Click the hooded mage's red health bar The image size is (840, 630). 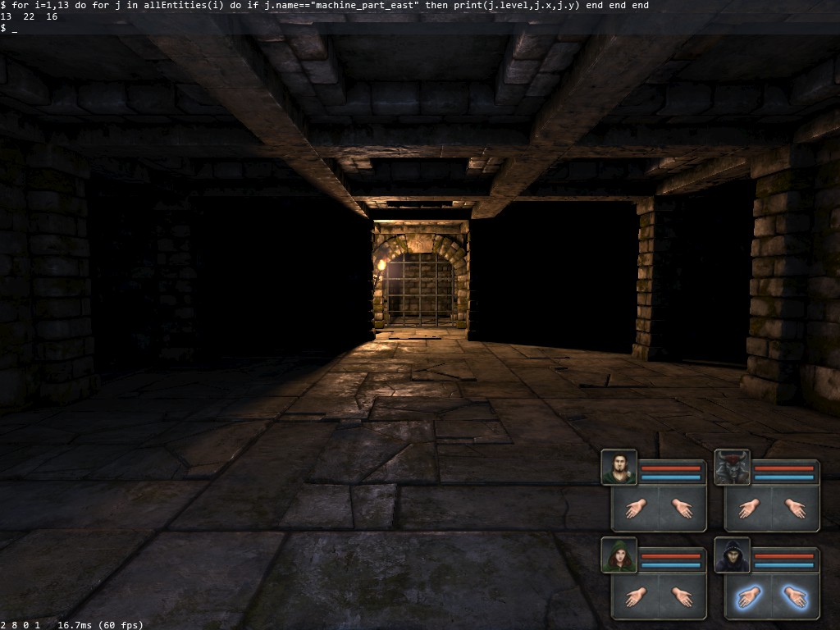[783, 557]
